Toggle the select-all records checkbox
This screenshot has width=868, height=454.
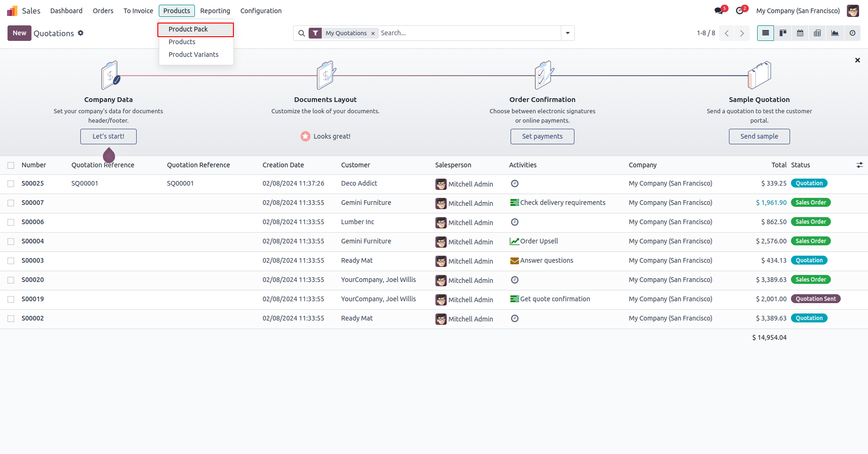pos(11,165)
